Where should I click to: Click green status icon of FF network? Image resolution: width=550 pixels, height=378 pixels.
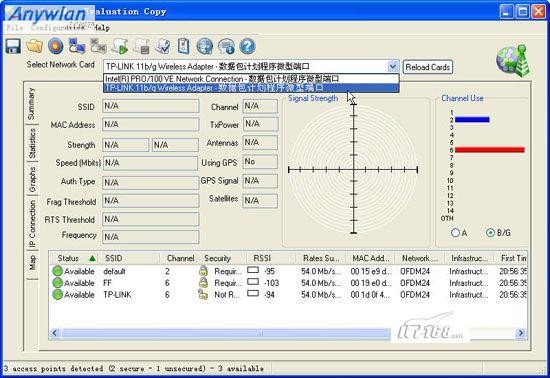[57, 283]
